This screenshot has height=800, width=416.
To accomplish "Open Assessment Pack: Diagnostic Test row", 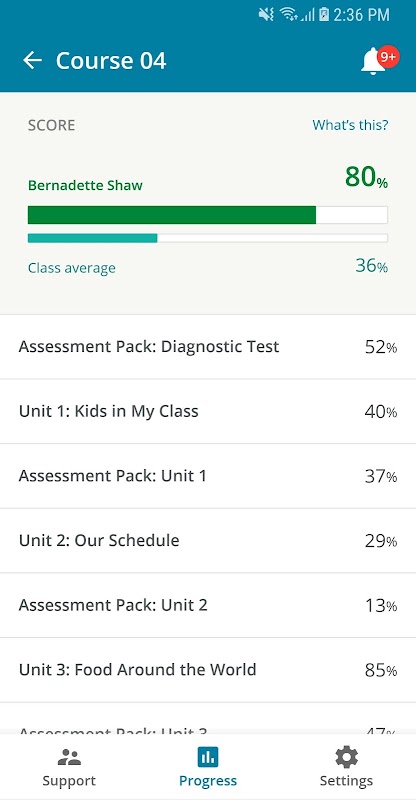I will [208, 347].
